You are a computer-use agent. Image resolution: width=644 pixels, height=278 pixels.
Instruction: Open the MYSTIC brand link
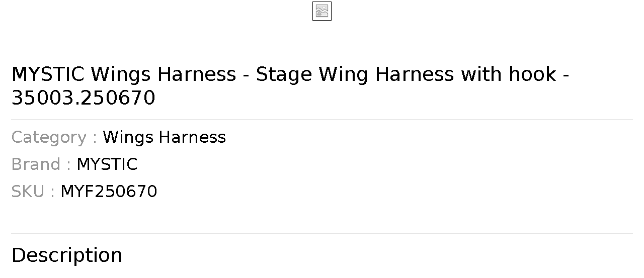pyautogui.click(x=107, y=164)
